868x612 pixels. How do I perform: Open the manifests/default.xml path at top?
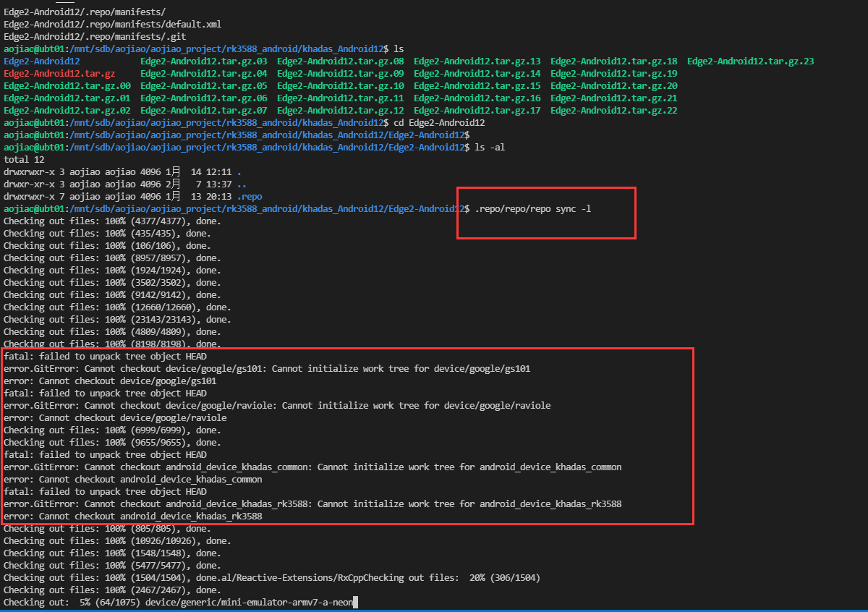click(x=112, y=25)
